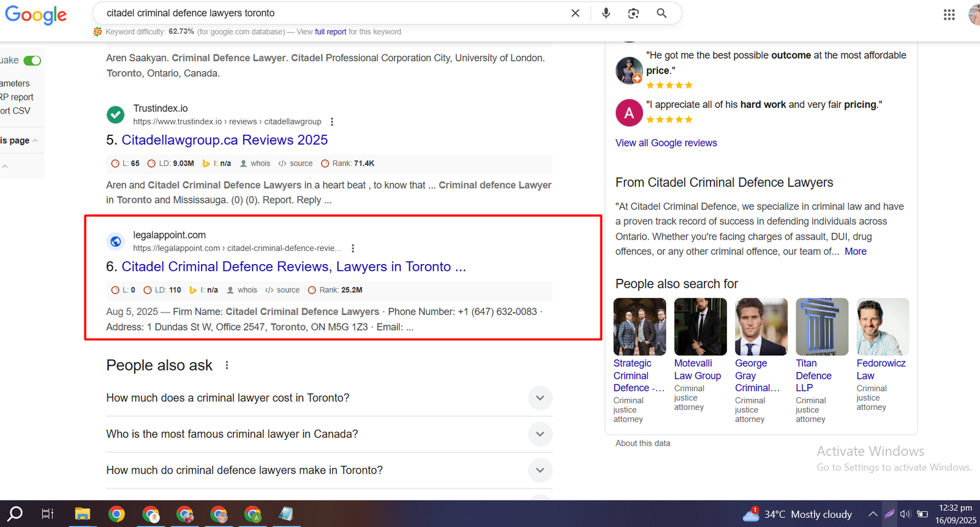Select Motevalli Law Group thumbnail
The width and height of the screenshot is (980, 527).
point(700,327)
